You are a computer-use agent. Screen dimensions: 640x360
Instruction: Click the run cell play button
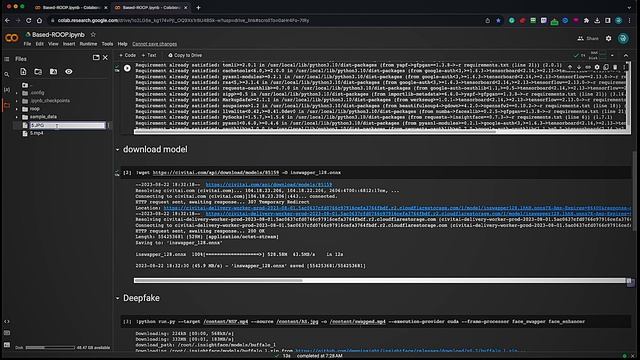click(127, 68)
